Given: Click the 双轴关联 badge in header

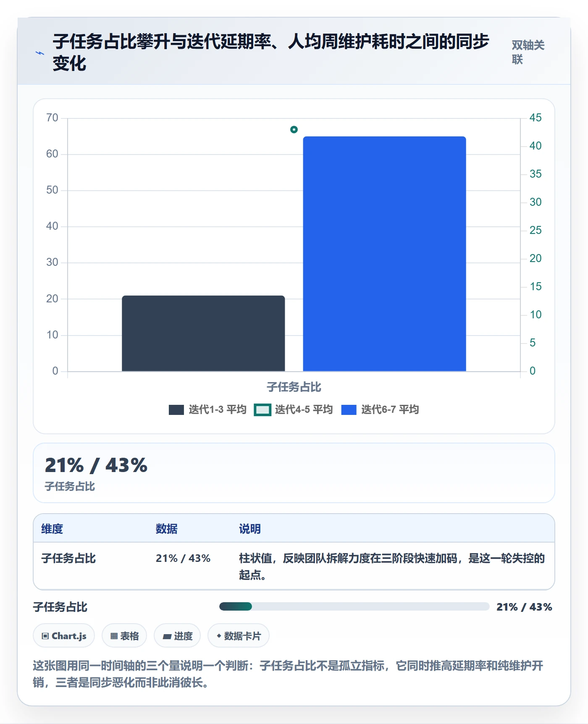Looking at the screenshot, I should click(x=528, y=52).
